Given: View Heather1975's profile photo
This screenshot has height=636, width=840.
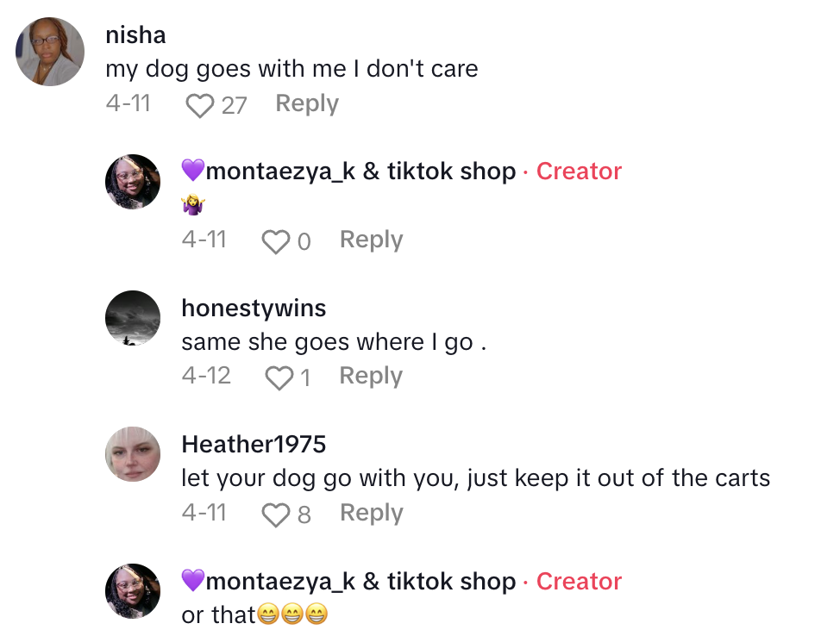Looking at the screenshot, I should (133, 454).
